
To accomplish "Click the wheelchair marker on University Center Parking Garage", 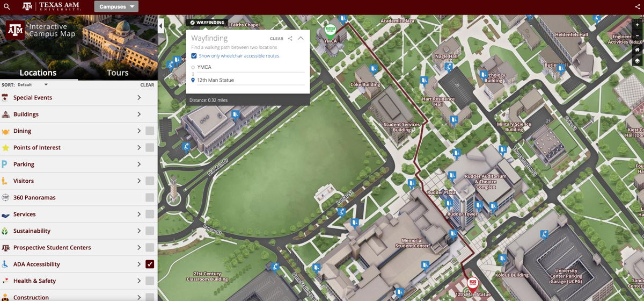I will (544, 235).
